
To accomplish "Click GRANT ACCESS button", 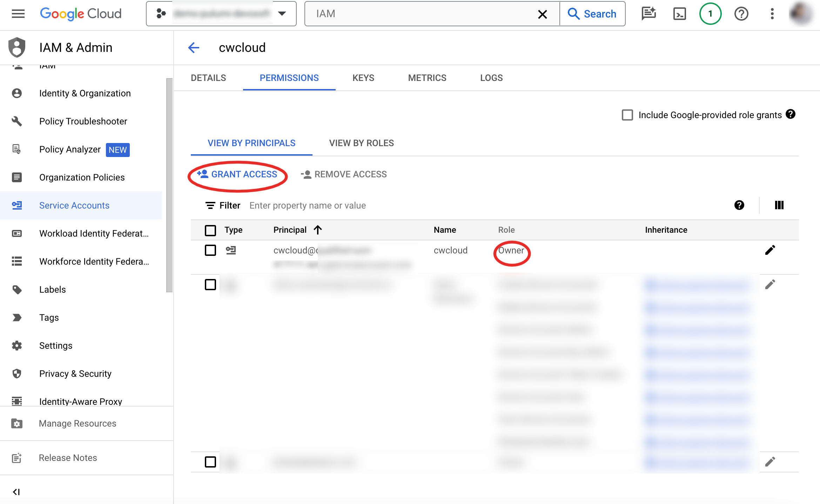I will (237, 174).
